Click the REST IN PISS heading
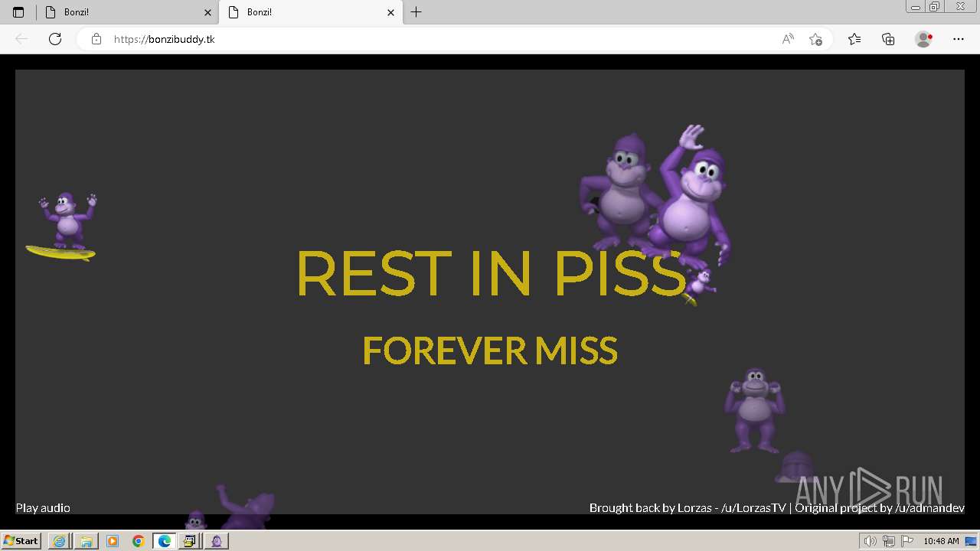The width and height of the screenshot is (980, 551). (x=491, y=273)
